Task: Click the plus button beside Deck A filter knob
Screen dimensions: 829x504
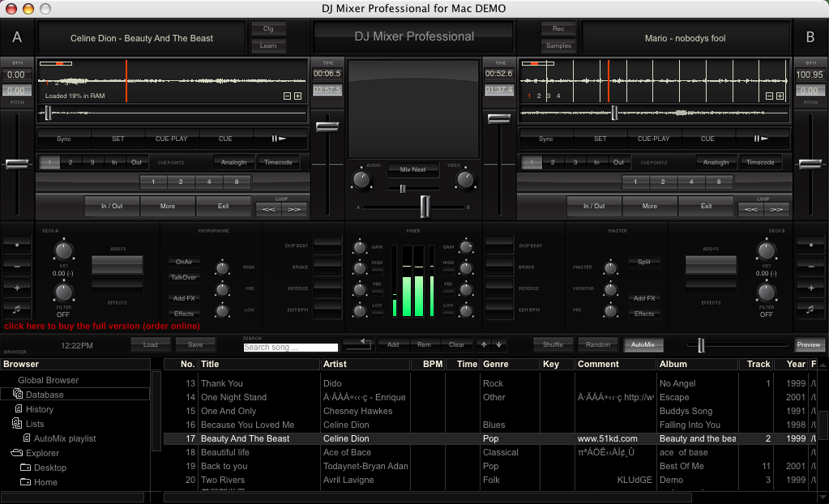Action: point(17,288)
